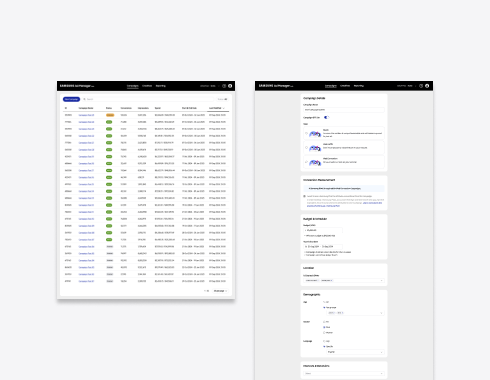Open the Creatives tab in the campaign list header
This screenshot has width=490, height=380.
(x=147, y=86)
